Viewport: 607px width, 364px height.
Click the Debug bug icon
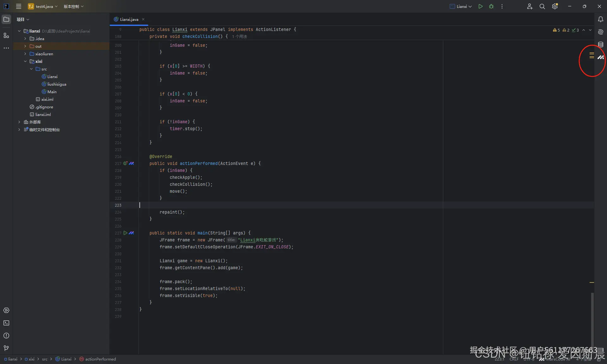click(491, 6)
